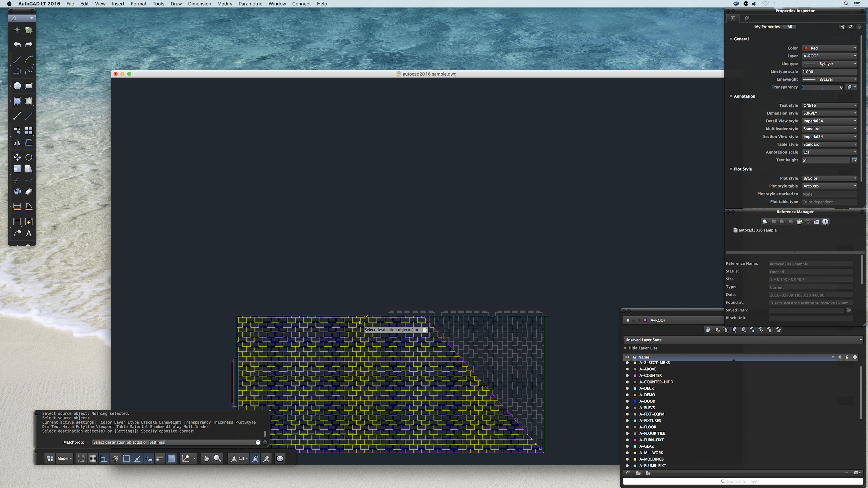Click the Layer Lock icon
The height and width of the screenshot is (488, 868).
pos(770,330)
